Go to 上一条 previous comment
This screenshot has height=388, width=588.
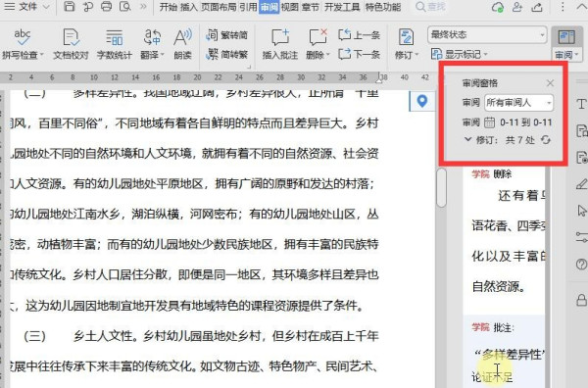tap(359, 35)
